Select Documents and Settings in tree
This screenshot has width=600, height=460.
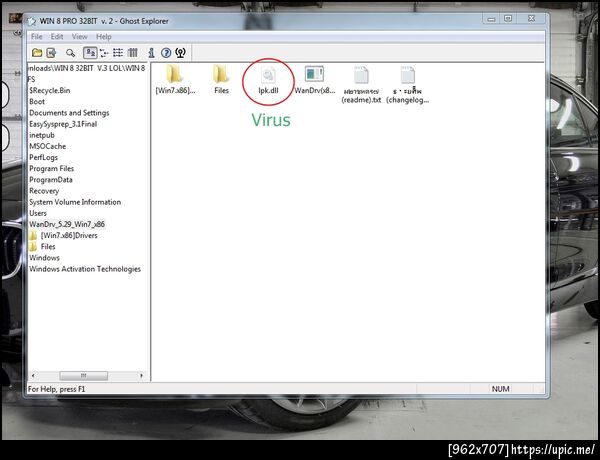(x=69, y=113)
